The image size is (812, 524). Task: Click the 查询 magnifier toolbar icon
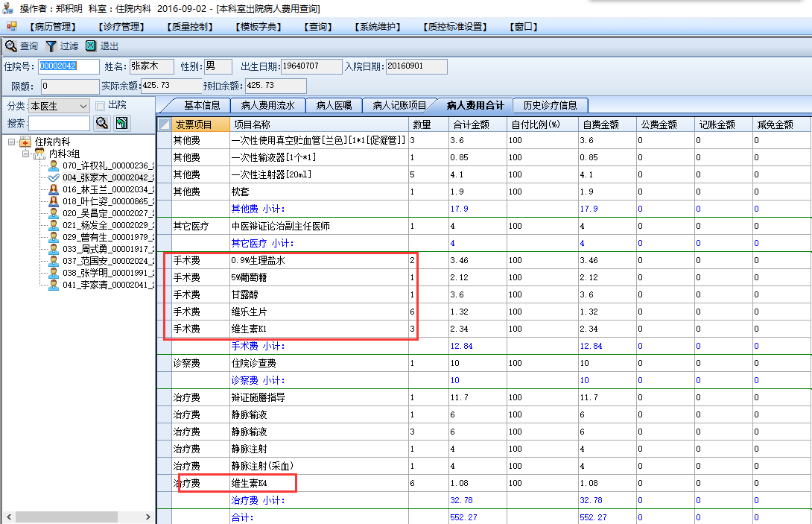tap(11, 46)
